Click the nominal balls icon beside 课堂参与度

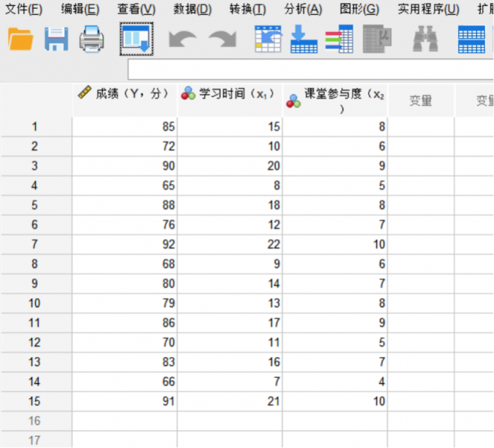point(293,102)
